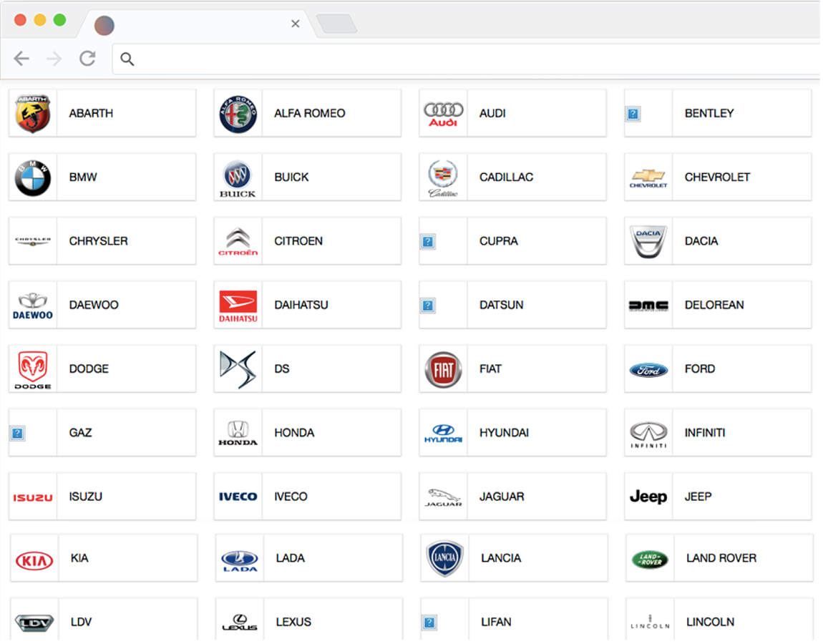This screenshot has height=644, width=823.
Task: Open the DELOREAN brand link
Action: coord(718,306)
